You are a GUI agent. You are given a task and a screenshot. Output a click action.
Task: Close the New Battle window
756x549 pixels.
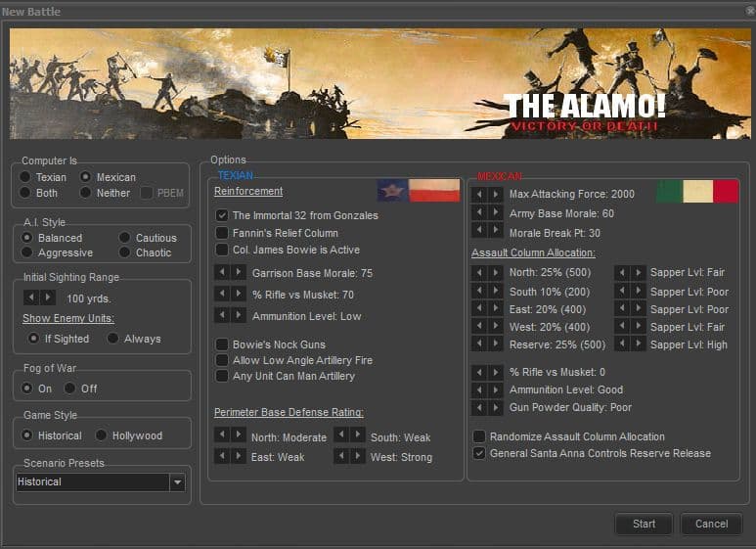click(751, 11)
